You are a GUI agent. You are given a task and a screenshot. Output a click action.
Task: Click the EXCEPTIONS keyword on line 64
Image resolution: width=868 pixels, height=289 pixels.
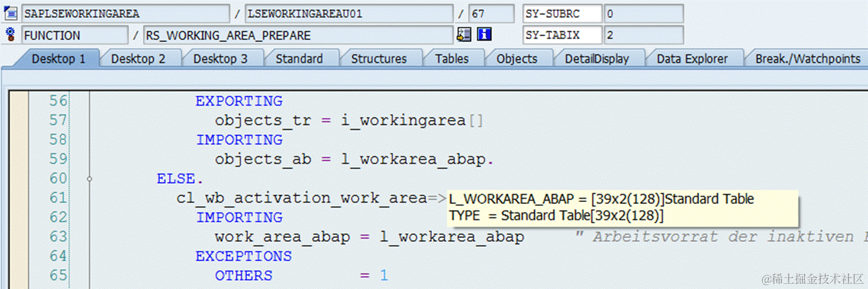pos(244,256)
